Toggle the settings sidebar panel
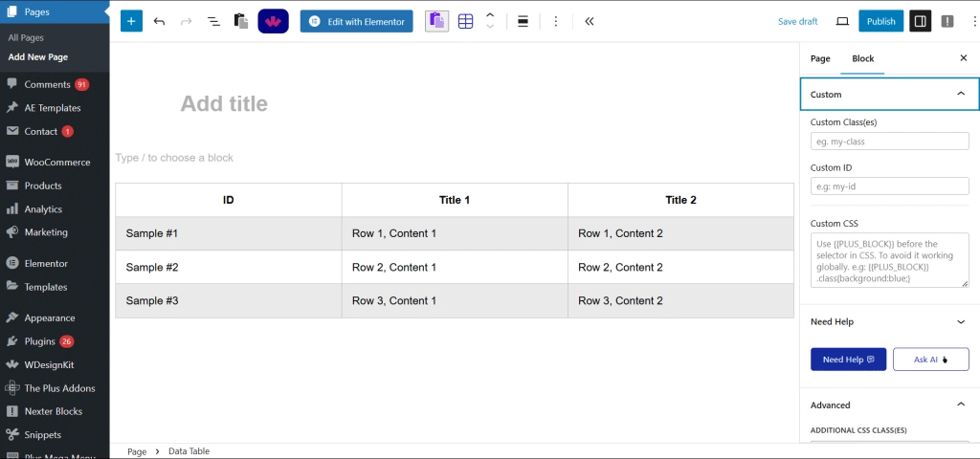The width and height of the screenshot is (980, 459). [919, 21]
